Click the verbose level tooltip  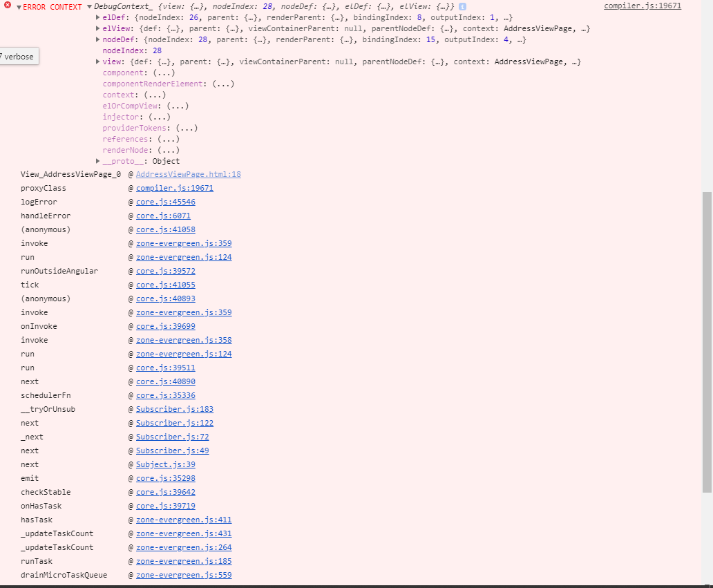tap(19, 57)
